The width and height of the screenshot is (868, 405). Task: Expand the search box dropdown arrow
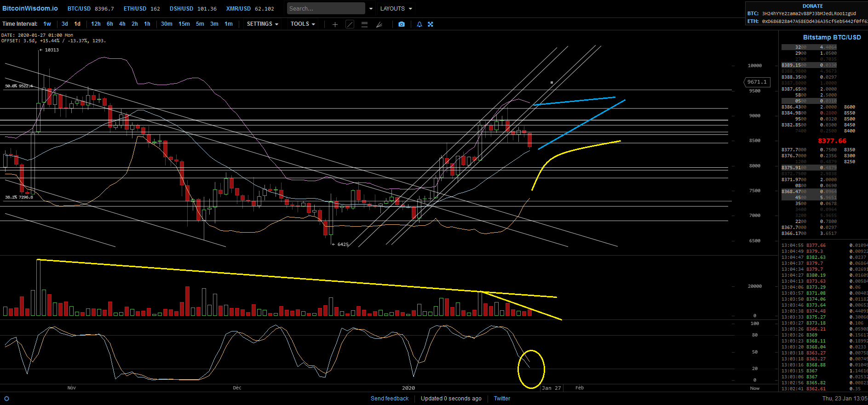tap(371, 9)
